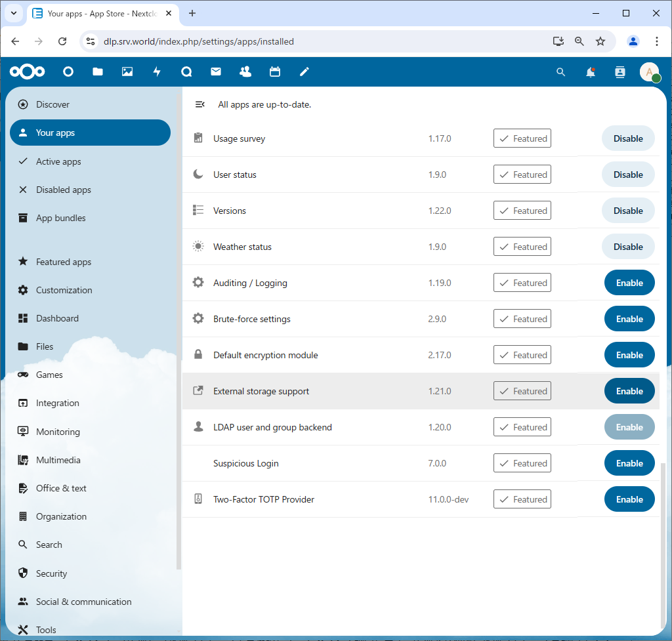
Task: Open the Notes pencil icon
Action: coord(304,72)
